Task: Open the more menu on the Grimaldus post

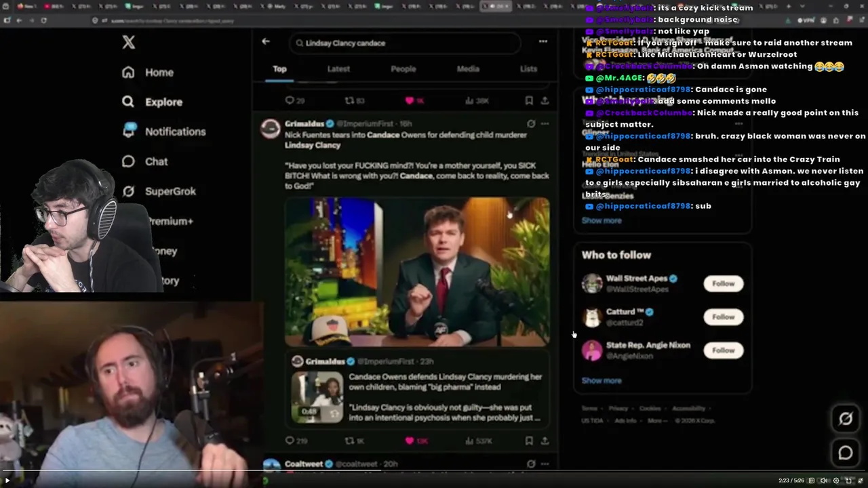Action: click(x=545, y=123)
